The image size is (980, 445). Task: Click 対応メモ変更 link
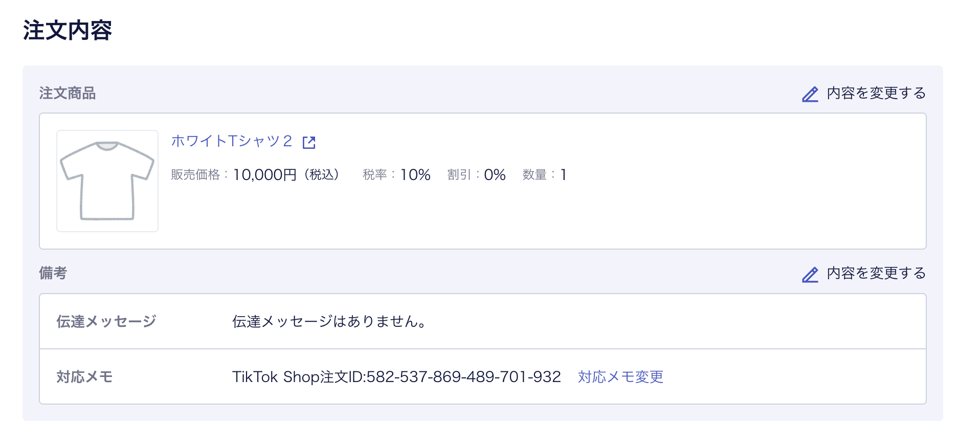[x=620, y=377]
